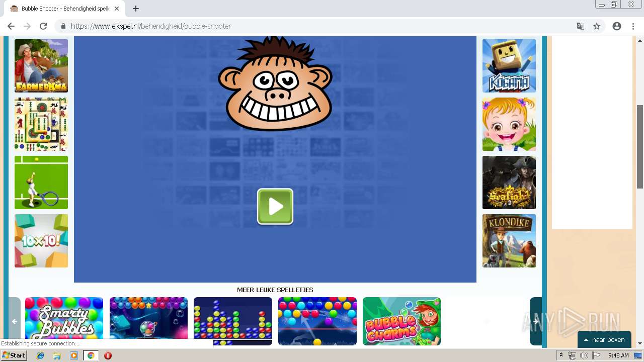The height and width of the screenshot is (362, 644).
Task: Click the Action Center flag tray icon
Action: [596, 355]
